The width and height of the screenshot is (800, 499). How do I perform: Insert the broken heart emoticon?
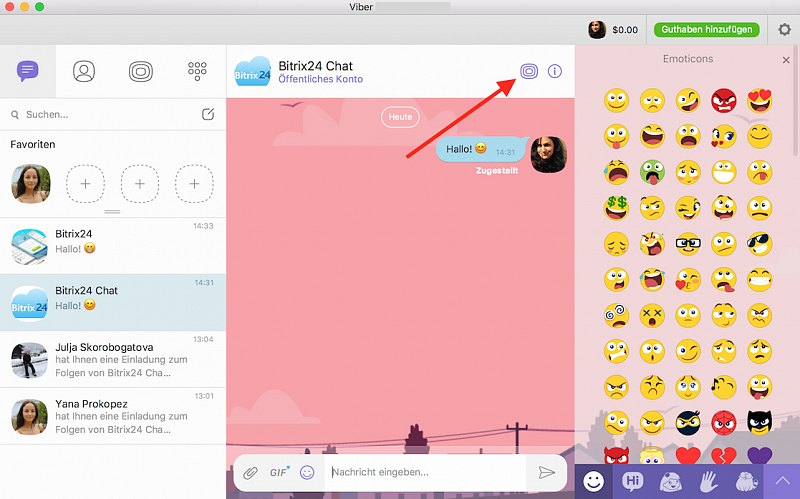(x=724, y=455)
